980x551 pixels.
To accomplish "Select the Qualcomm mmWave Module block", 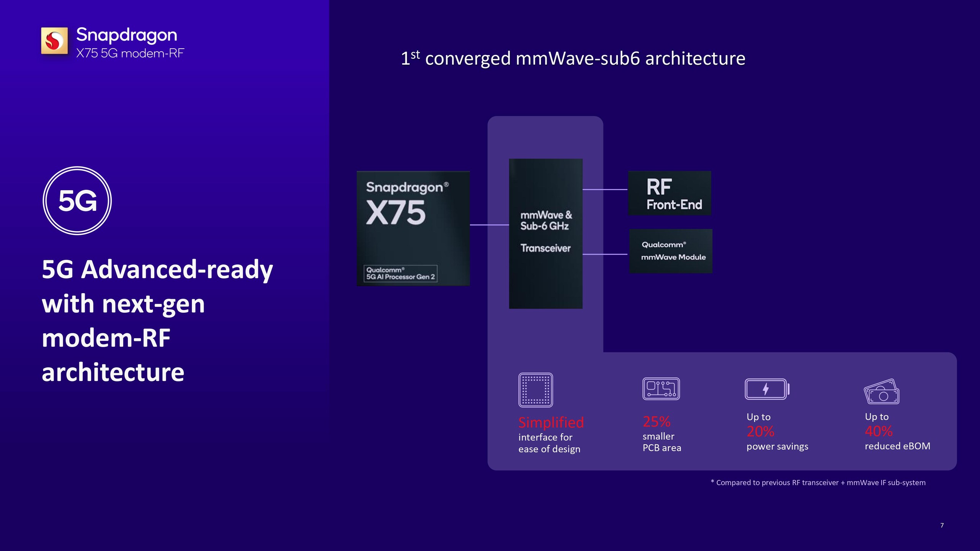I will click(x=671, y=251).
